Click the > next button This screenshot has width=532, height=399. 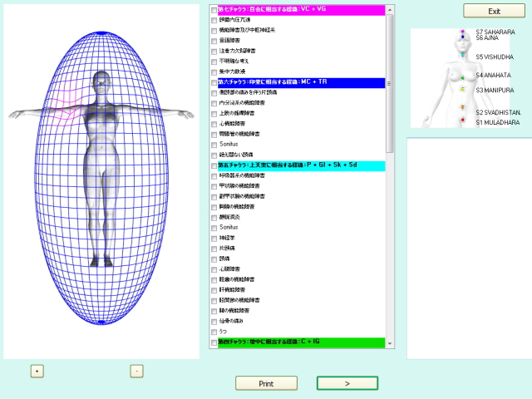347,383
